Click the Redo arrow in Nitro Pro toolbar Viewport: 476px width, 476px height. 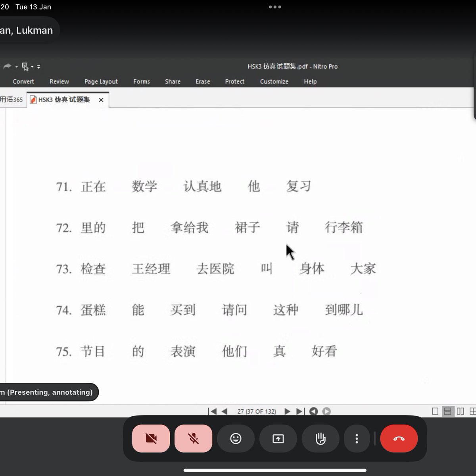pos(7,66)
